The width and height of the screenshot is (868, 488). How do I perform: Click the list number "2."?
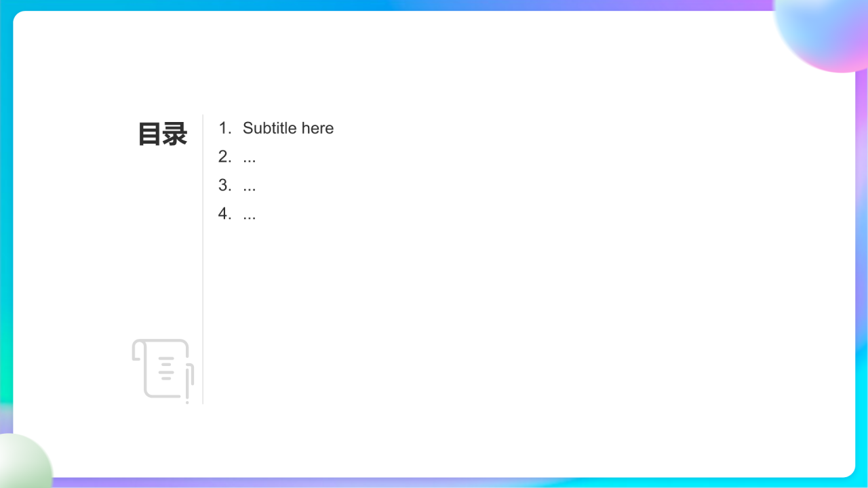[224, 157]
